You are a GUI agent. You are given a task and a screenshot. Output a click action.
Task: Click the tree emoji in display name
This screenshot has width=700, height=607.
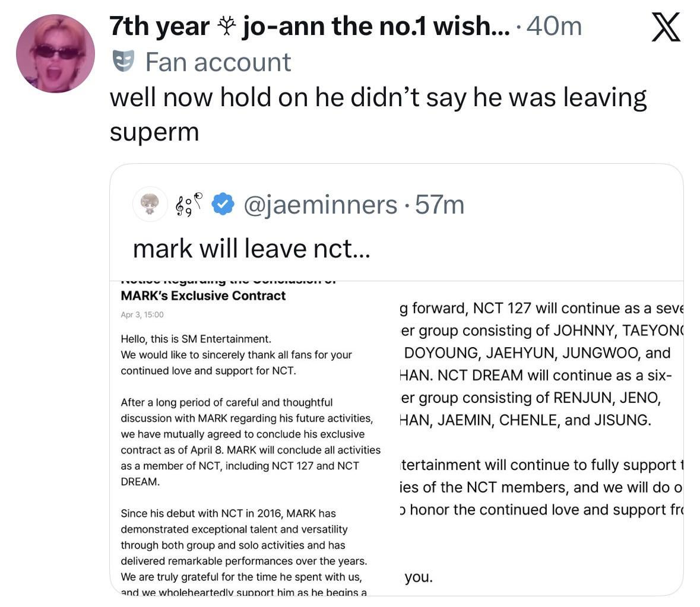226,26
